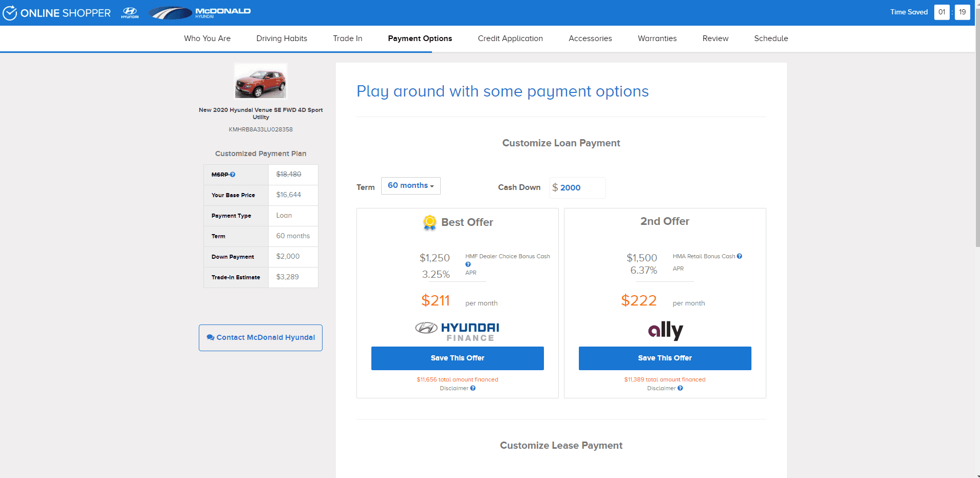The width and height of the screenshot is (980, 478).
Task: Click the Best Offer award ribbon icon
Action: [430, 222]
